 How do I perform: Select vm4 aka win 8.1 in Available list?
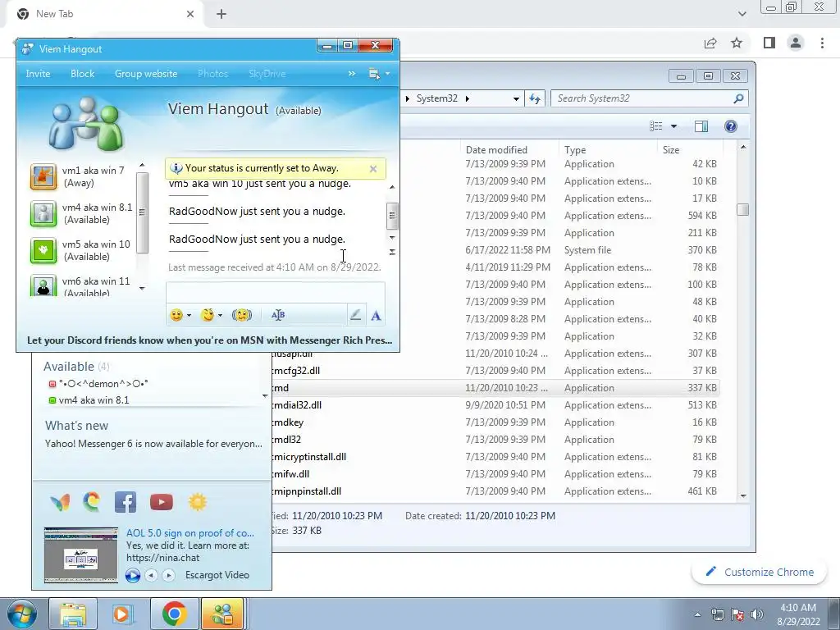tap(94, 400)
